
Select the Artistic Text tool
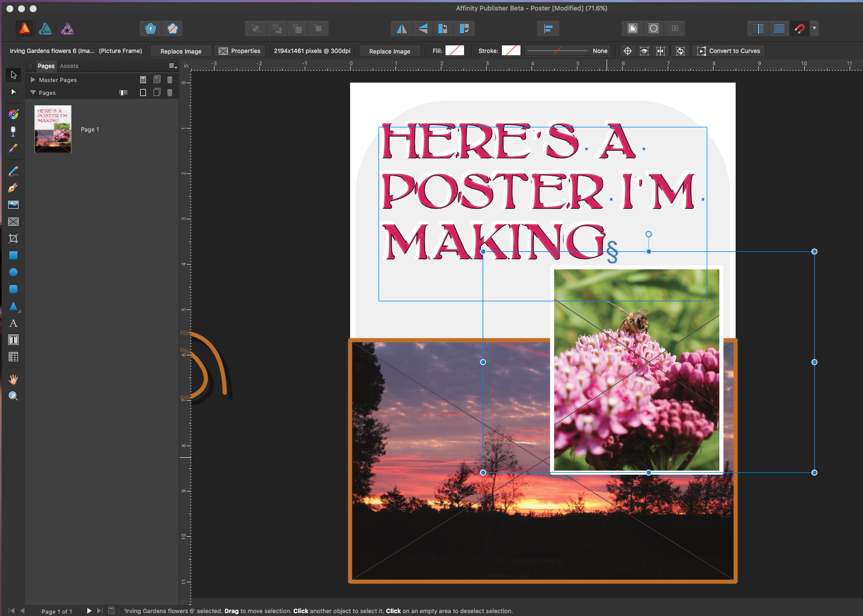pos(13,323)
